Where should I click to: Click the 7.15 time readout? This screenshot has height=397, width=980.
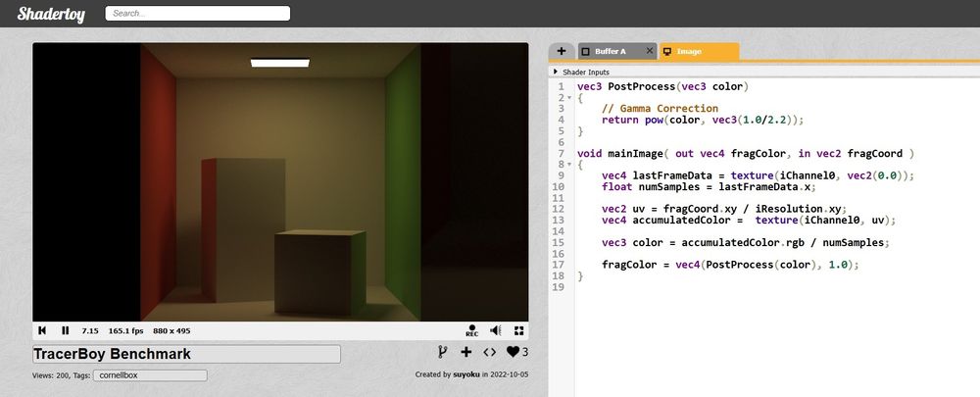coord(90,330)
